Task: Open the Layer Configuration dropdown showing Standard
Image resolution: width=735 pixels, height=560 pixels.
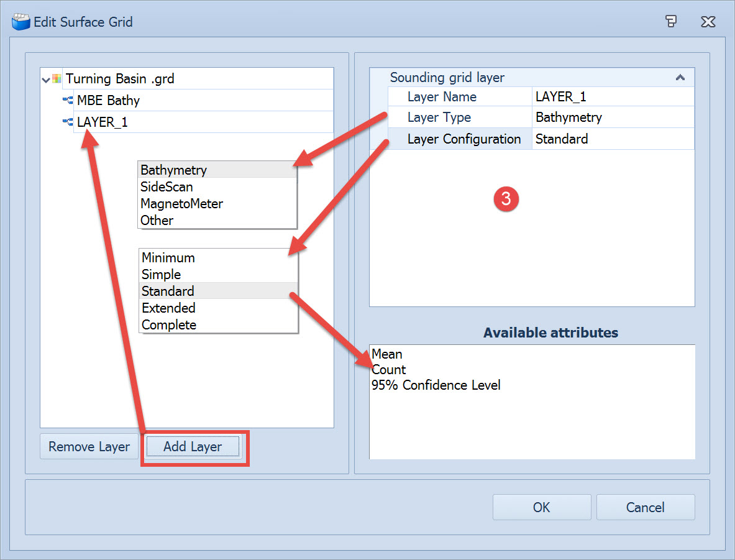Action: pyautogui.click(x=613, y=139)
